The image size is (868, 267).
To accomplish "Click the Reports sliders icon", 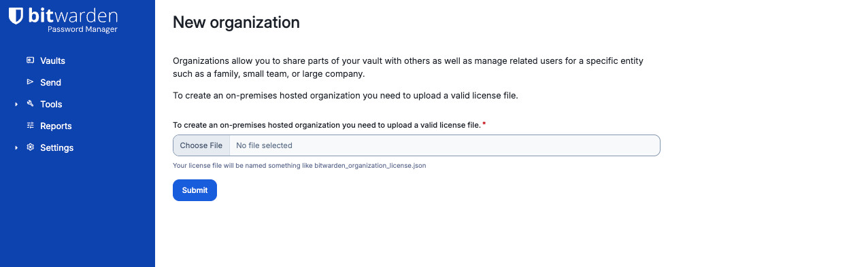I will (x=30, y=126).
